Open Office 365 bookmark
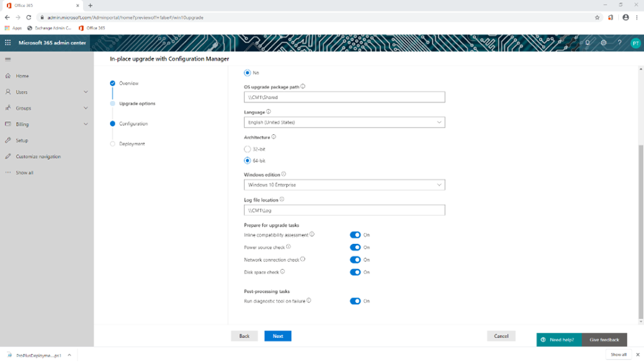 click(91, 28)
